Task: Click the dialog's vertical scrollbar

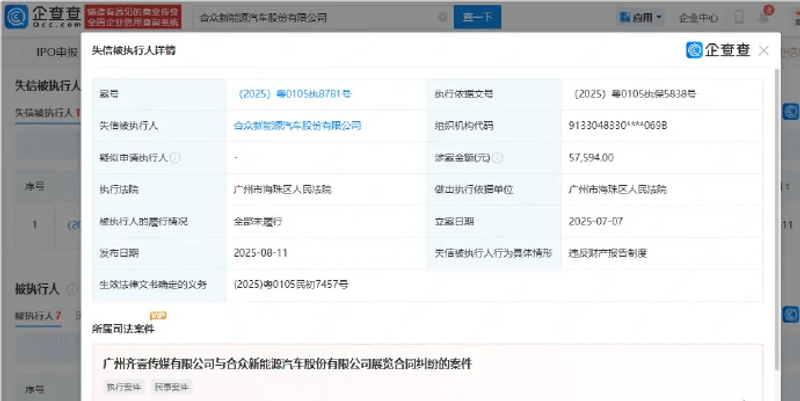Action: click(777, 219)
